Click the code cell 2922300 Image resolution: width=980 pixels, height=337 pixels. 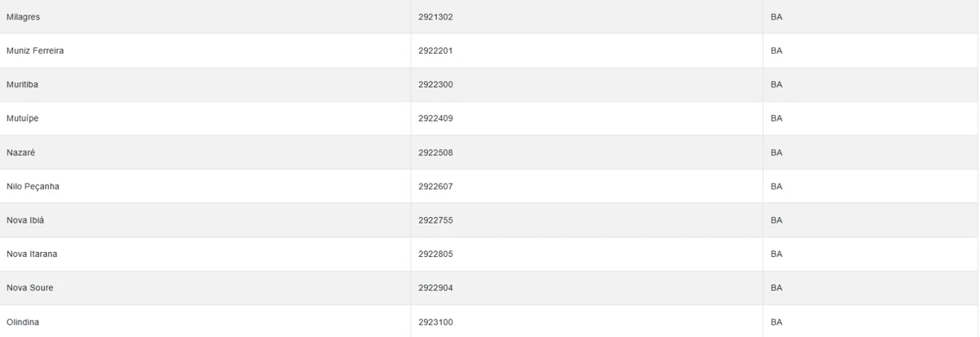pos(435,85)
